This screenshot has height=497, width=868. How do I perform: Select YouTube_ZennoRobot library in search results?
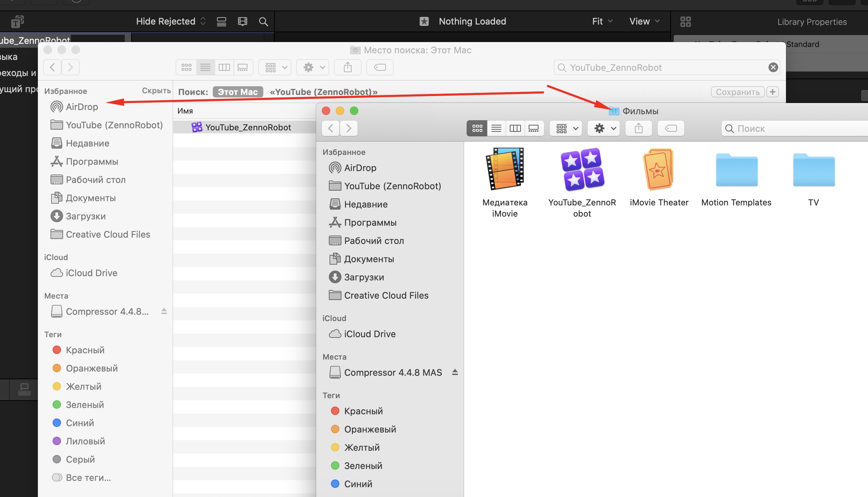[x=244, y=127]
